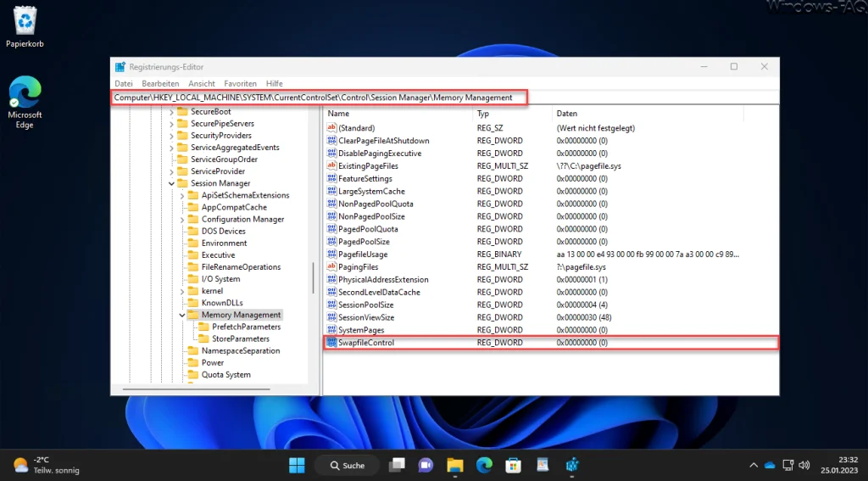Select the SecondLevelDataCache value name
This screenshot has height=481, width=868.
point(379,292)
